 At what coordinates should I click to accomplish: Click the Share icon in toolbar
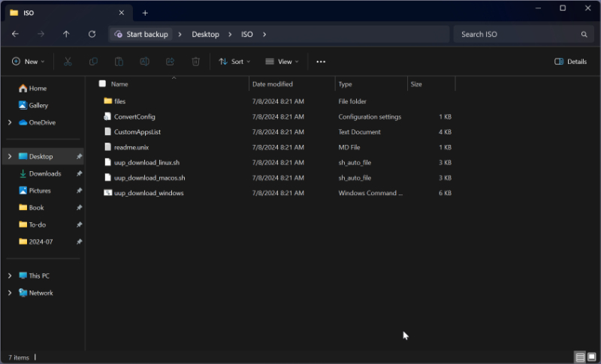point(170,62)
